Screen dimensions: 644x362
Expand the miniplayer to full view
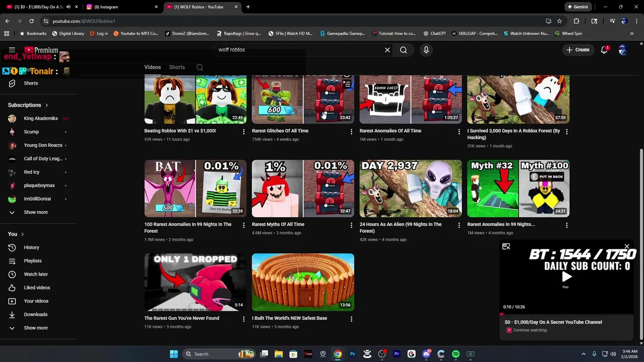506,246
